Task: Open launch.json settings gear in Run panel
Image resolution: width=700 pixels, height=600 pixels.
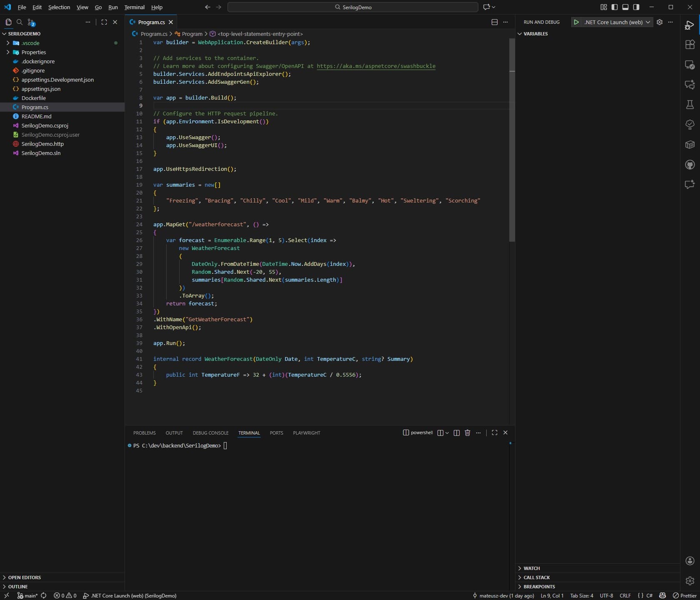Action: click(x=660, y=22)
